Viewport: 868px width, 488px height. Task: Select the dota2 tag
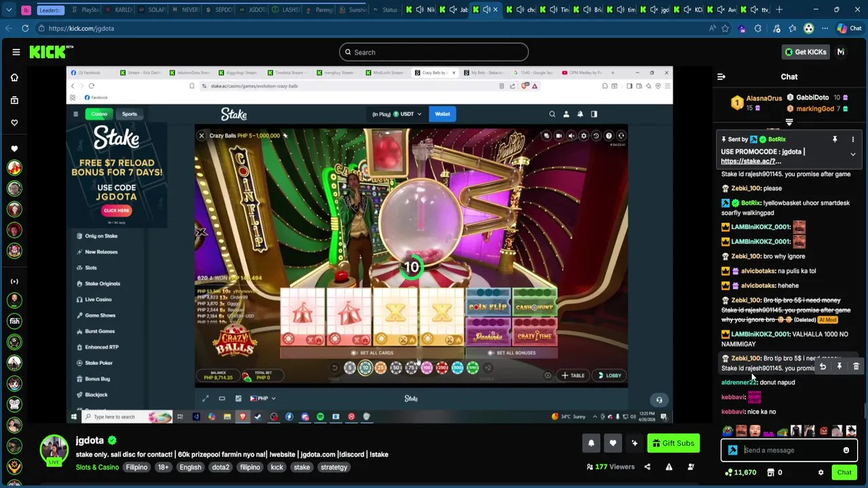click(220, 467)
